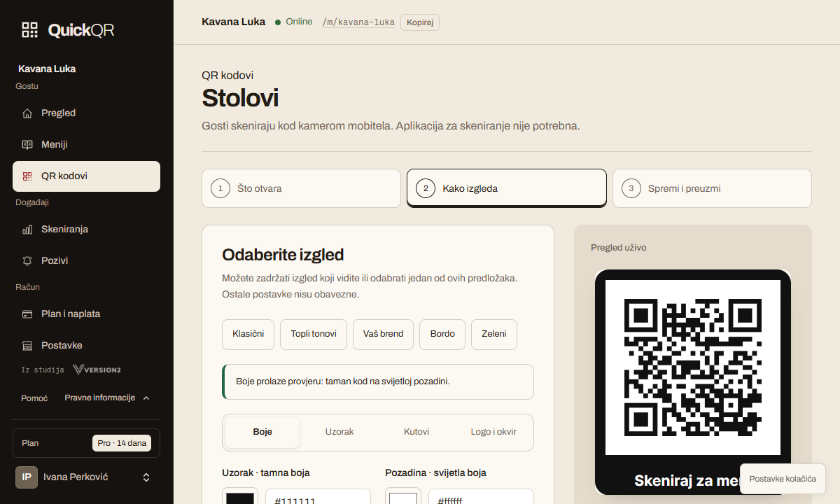Image resolution: width=840 pixels, height=504 pixels.
Task: Apply the Klasični preset
Action: (248, 334)
